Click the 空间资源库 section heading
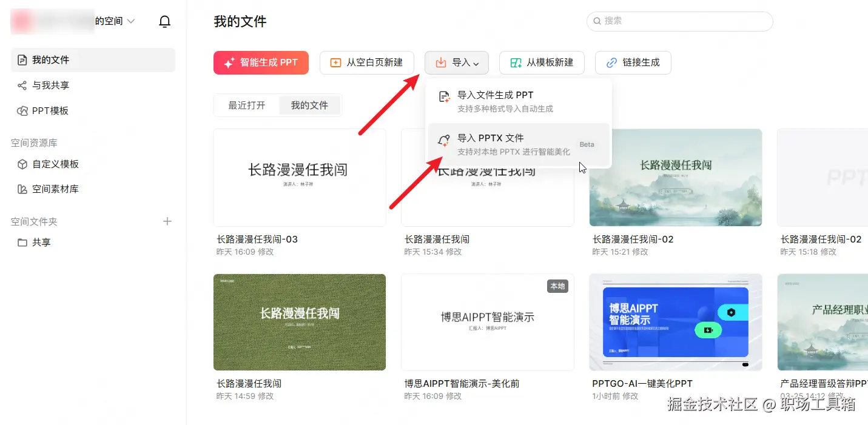Image resolution: width=868 pixels, height=425 pixels. tap(34, 143)
